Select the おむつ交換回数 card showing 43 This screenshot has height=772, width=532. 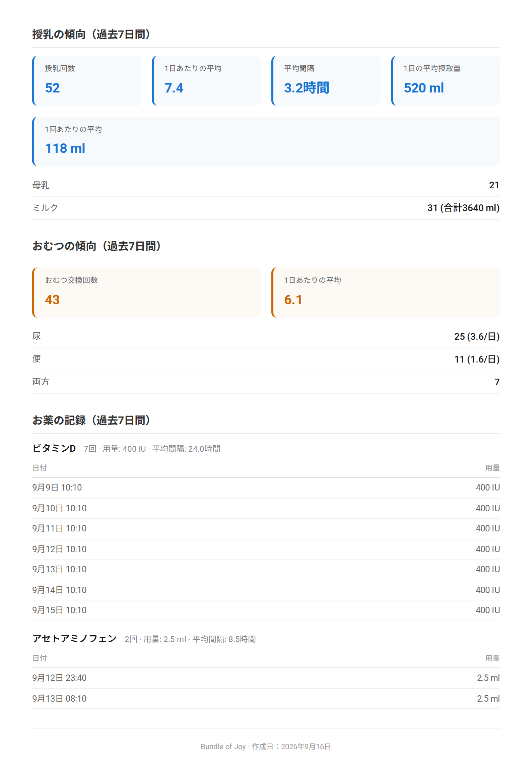(x=146, y=293)
